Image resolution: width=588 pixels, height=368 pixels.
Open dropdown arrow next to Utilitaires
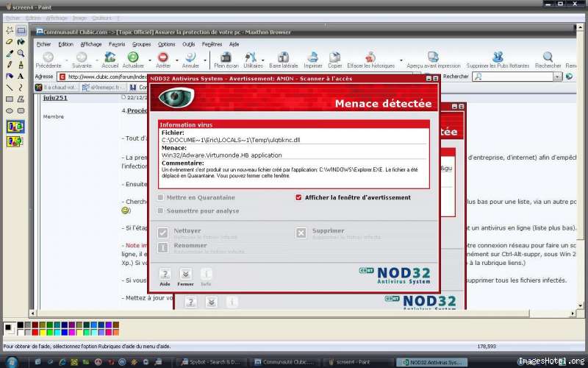tap(262, 60)
